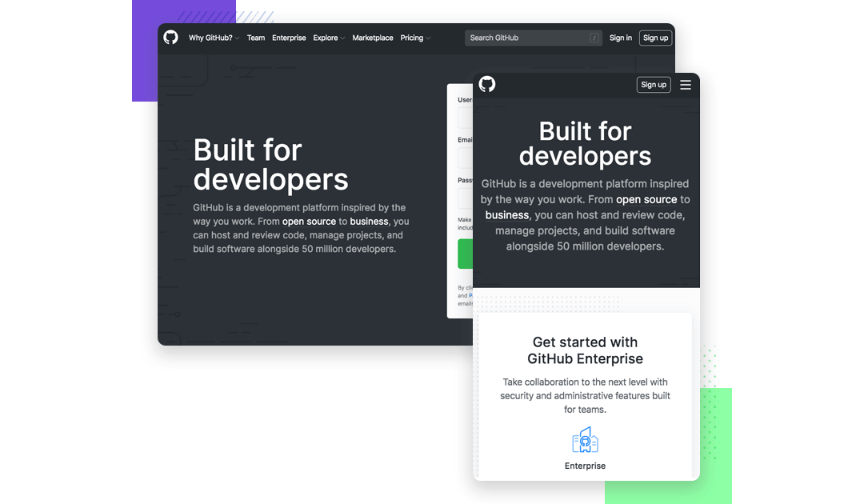Open the Marketplace nav item

click(x=373, y=38)
